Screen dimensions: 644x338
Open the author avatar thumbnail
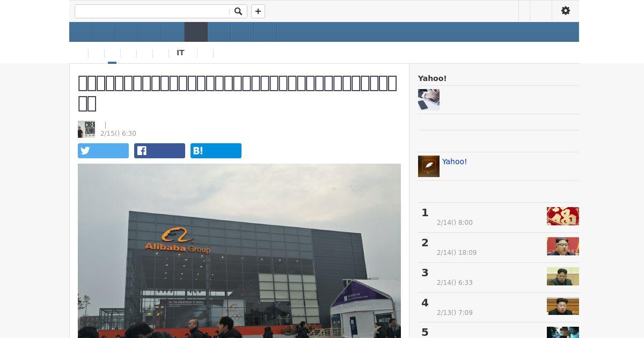click(x=86, y=129)
